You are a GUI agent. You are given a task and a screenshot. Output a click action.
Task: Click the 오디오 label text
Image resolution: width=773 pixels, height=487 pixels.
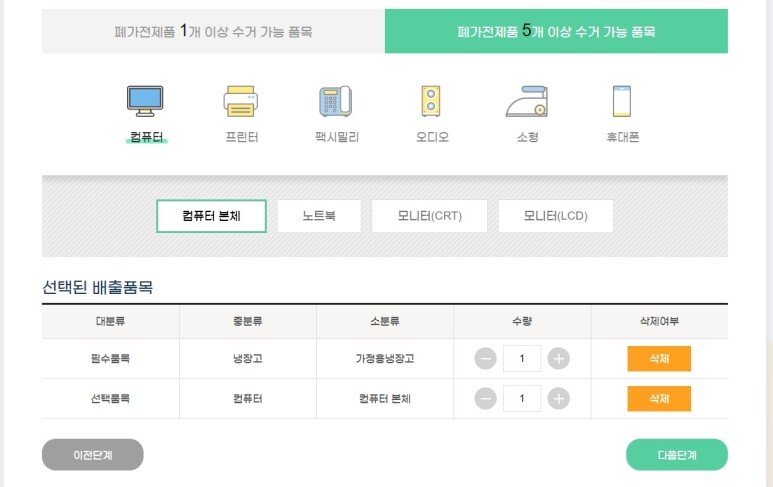[432, 137]
